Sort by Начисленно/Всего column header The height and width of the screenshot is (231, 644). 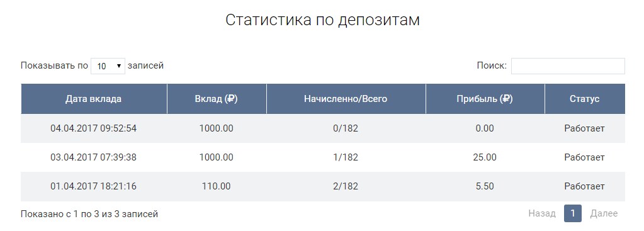point(346,99)
